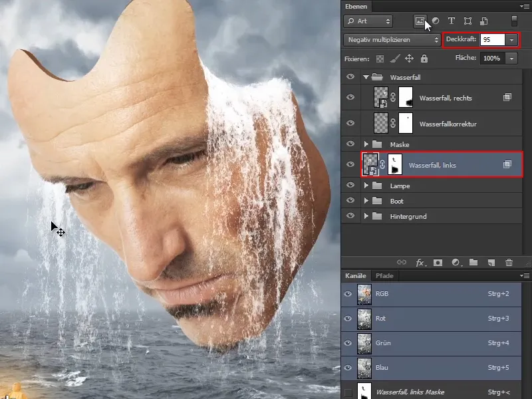Image resolution: width=532 pixels, height=399 pixels.
Task: Lock image pixels brush icon
Action: click(394, 59)
